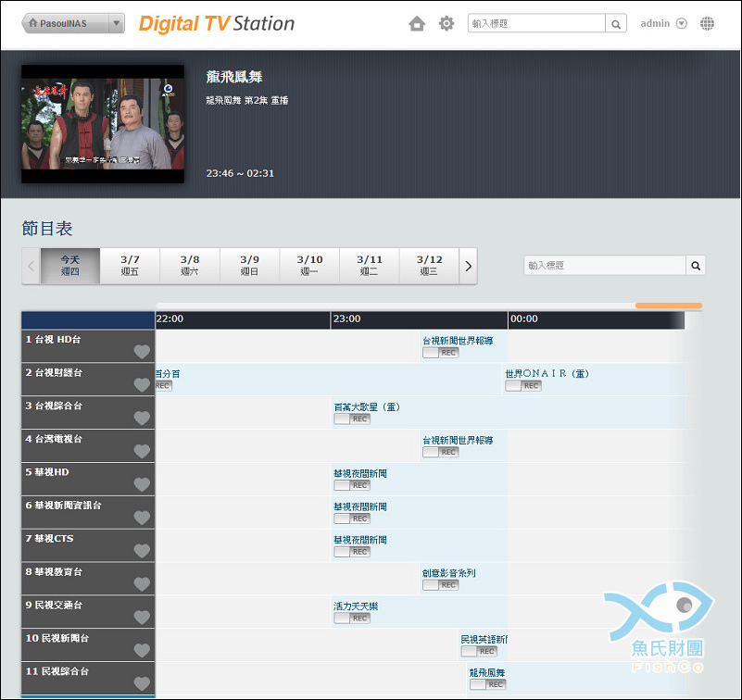The image size is (742, 700).
Task: Toggle REC for 華視夜間新聞 on 華視CTS
Action: pyautogui.click(x=352, y=552)
